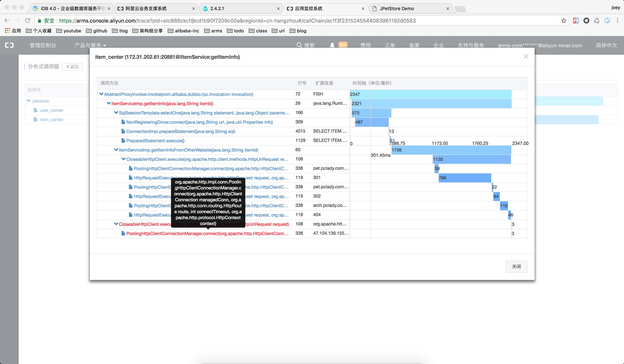Collapse the AbstractProxyInvoker.invoke row

[x=101, y=94]
